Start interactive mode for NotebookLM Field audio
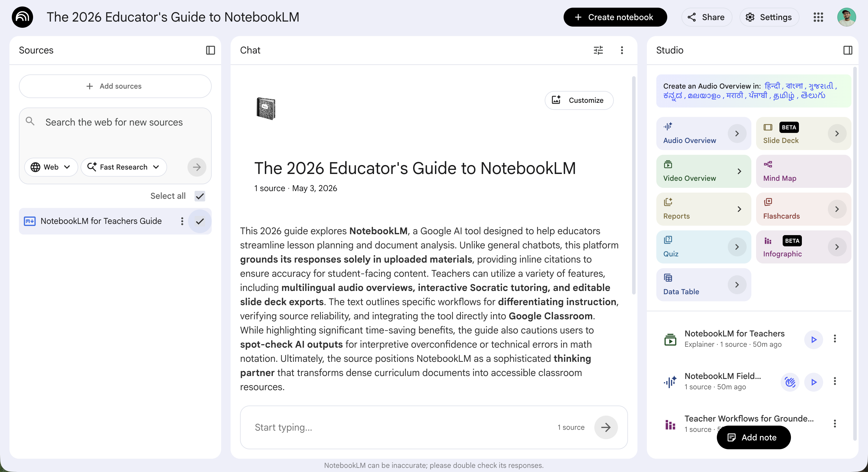868x472 pixels. tap(790, 382)
